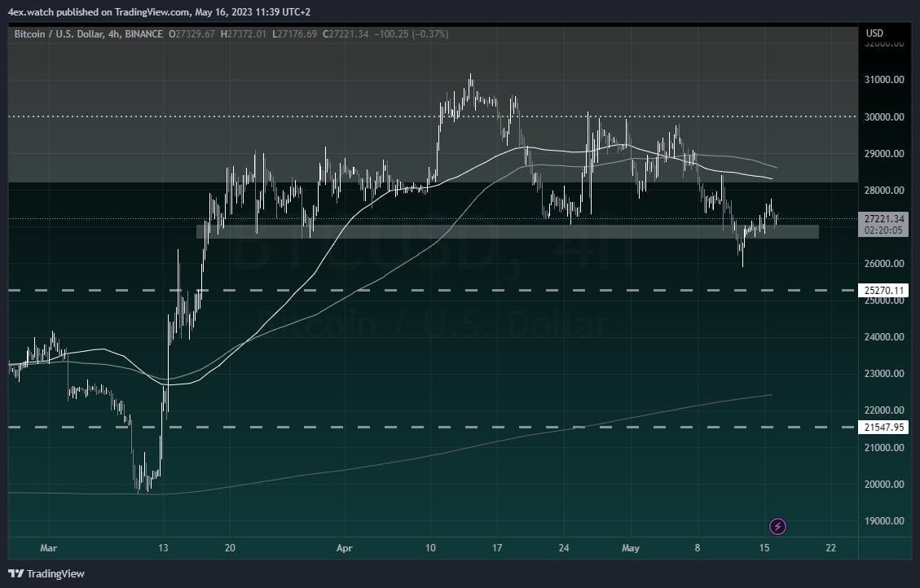This screenshot has width=920, height=588.
Task: Click the low value L27176.69
Action: click(294, 34)
